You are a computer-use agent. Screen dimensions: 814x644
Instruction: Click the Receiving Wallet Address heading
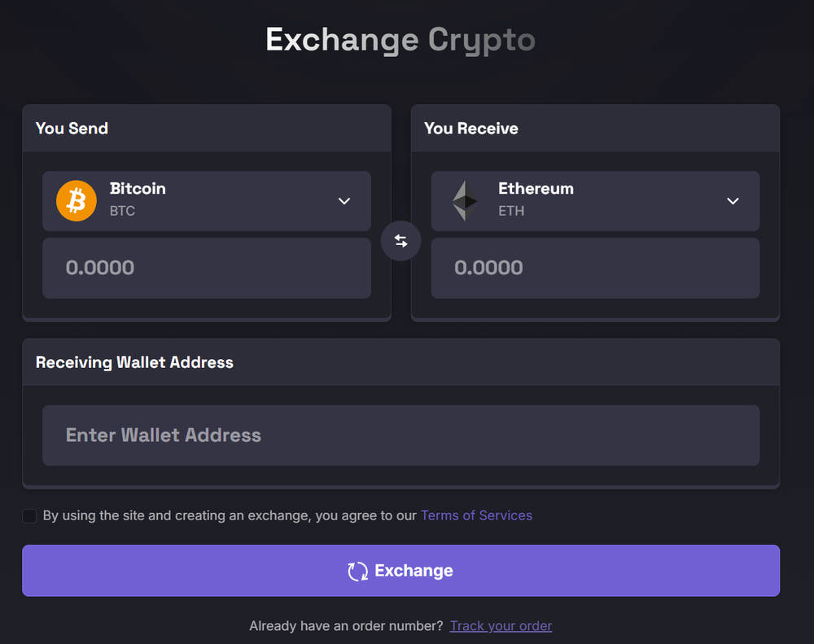tap(134, 363)
